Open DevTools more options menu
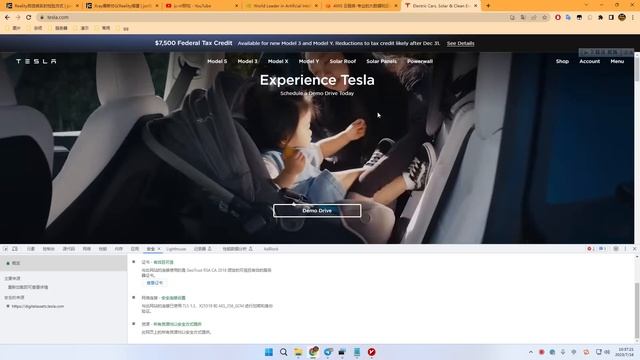Screen dimensions: 640x360 (625, 249)
